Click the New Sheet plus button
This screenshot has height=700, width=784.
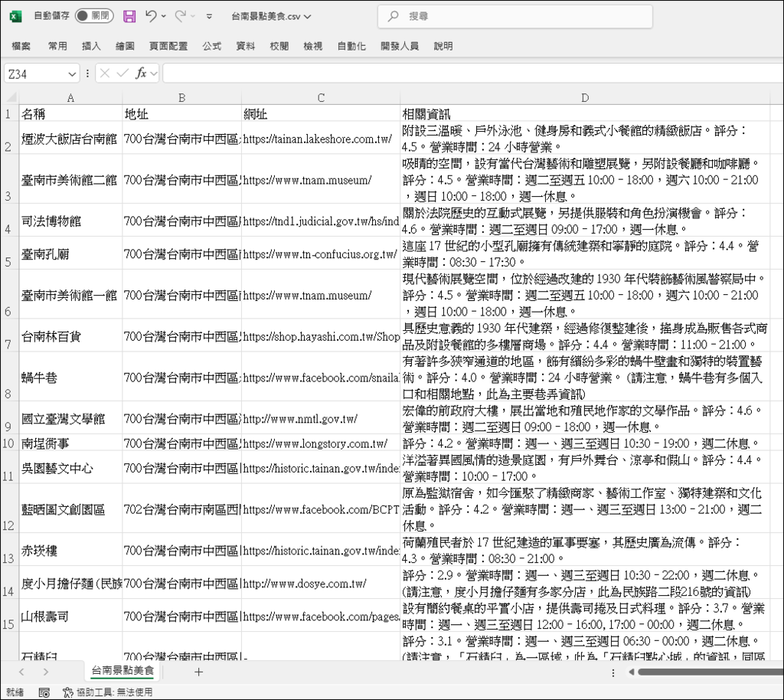[x=198, y=672]
